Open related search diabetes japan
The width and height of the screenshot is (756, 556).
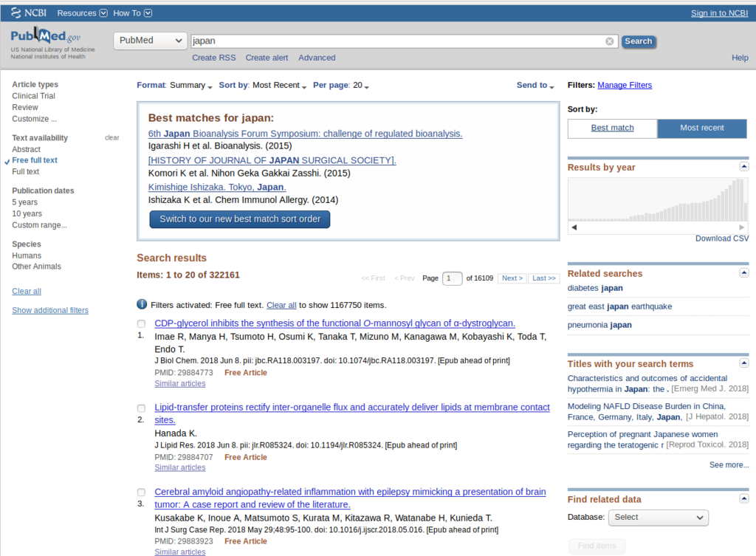[595, 288]
